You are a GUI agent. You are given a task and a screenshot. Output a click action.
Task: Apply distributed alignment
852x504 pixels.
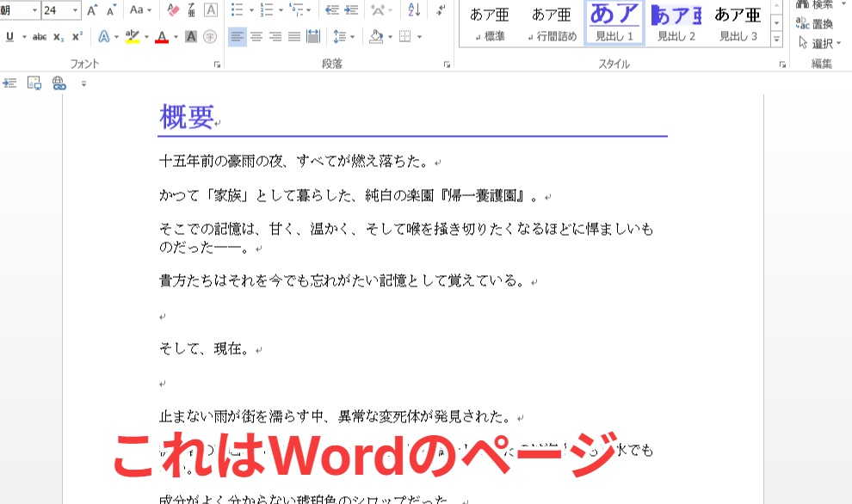[x=313, y=37]
